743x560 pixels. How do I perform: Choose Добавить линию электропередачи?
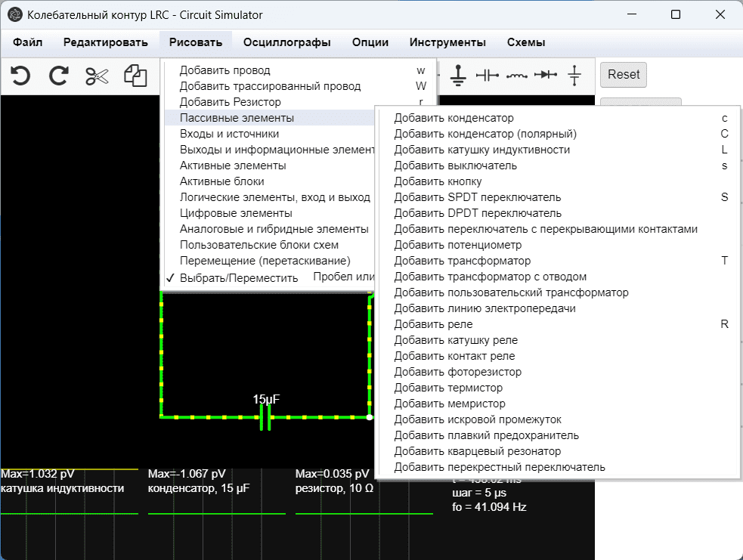559,308
